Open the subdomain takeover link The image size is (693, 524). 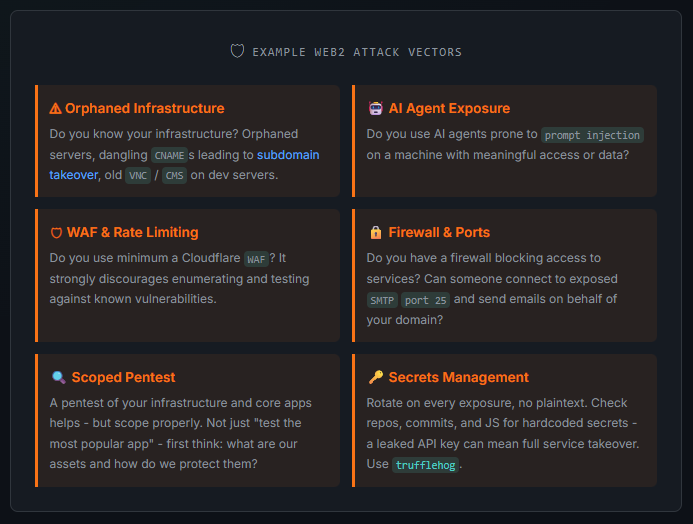point(288,155)
